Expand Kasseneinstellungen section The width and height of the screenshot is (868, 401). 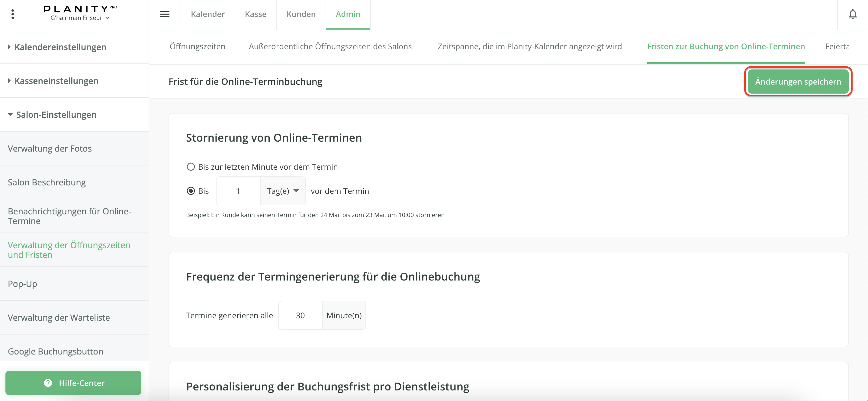pos(56,81)
